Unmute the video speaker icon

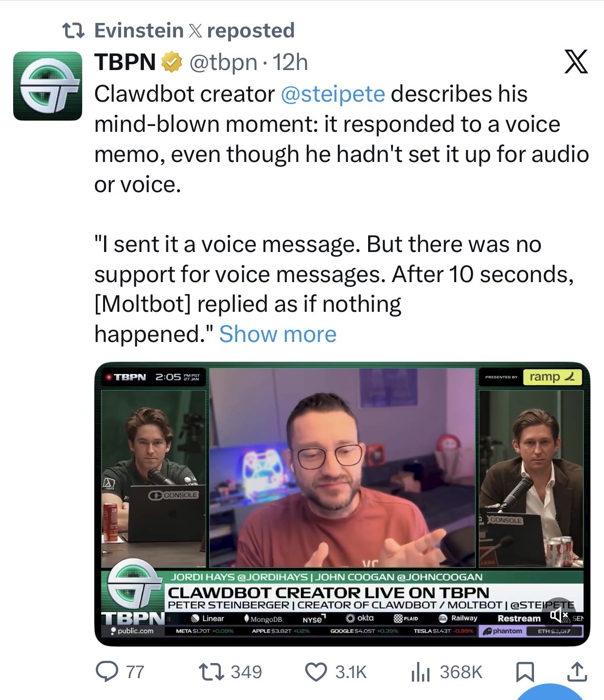tap(559, 616)
